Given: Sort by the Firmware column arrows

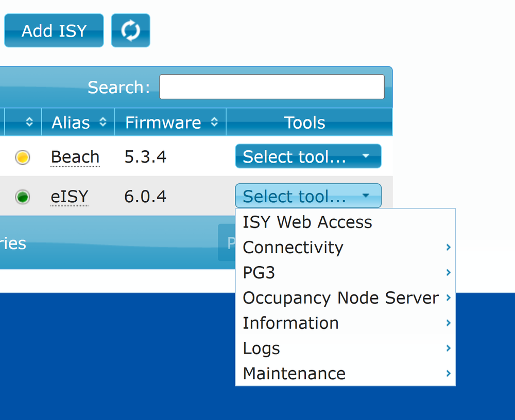Looking at the screenshot, I should click(x=214, y=122).
